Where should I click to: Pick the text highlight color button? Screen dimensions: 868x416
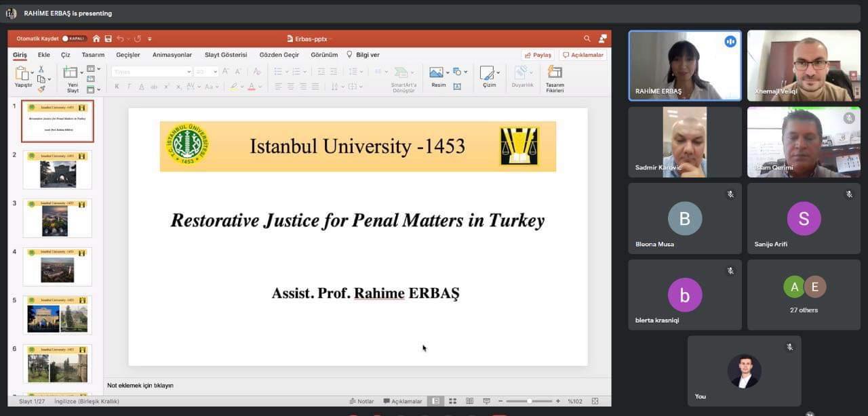(x=233, y=86)
